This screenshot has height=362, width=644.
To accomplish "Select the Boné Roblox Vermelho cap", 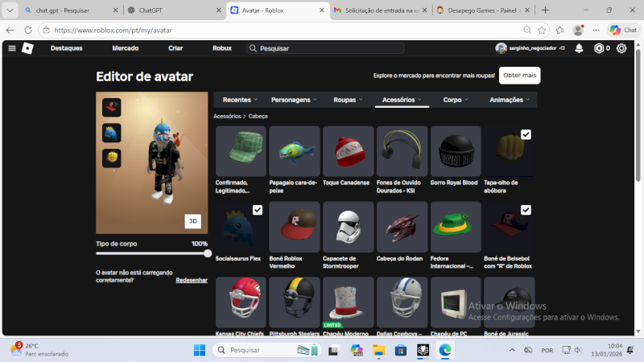I will [295, 227].
